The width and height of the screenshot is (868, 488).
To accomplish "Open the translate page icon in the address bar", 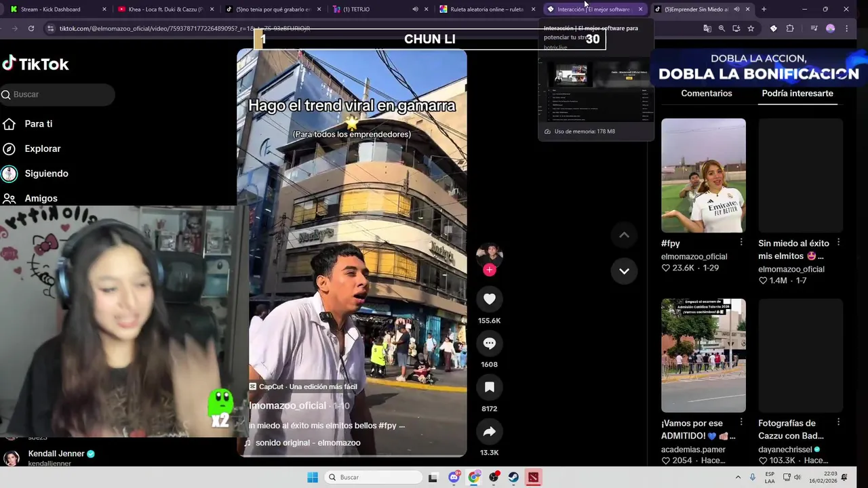I will tap(707, 28).
